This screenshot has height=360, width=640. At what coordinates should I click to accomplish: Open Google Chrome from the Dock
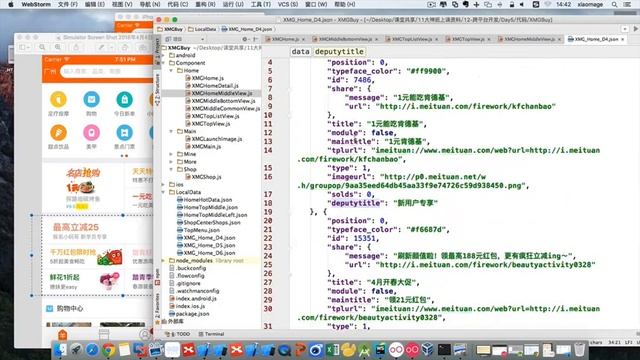tap(109, 350)
